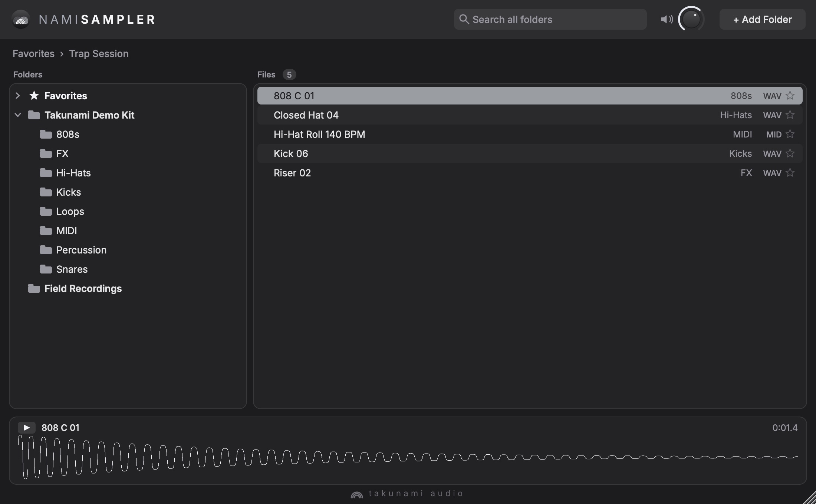Click the Hi-Hats folder icon
The width and height of the screenshot is (816, 504).
46,173
